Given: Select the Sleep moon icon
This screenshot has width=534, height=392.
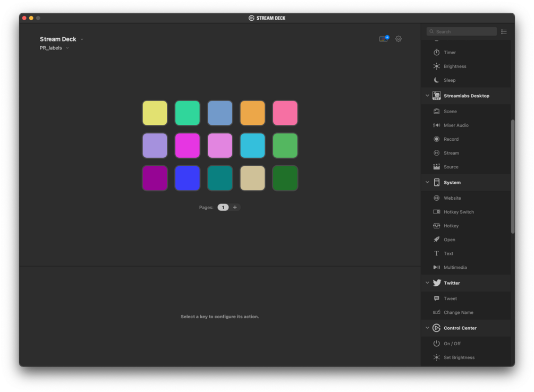Looking at the screenshot, I should [x=436, y=80].
